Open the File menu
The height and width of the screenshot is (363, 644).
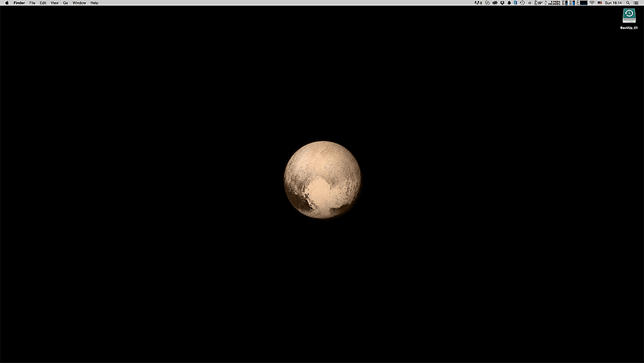pyautogui.click(x=32, y=3)
